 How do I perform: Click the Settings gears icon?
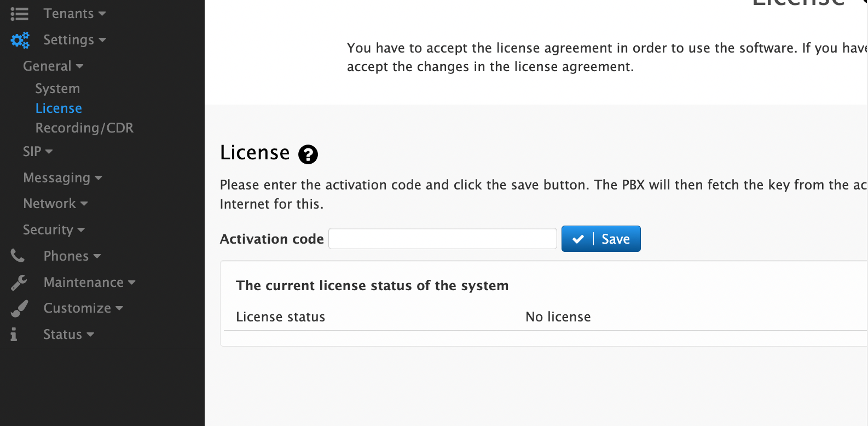click(20, 40)
